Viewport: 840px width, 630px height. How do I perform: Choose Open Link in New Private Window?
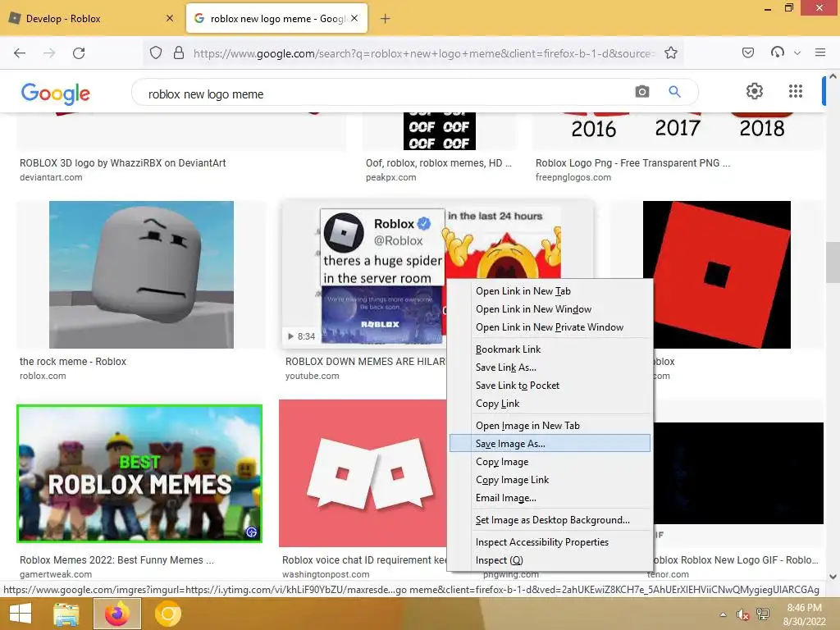pyautogui.click(x=550, y=327)
